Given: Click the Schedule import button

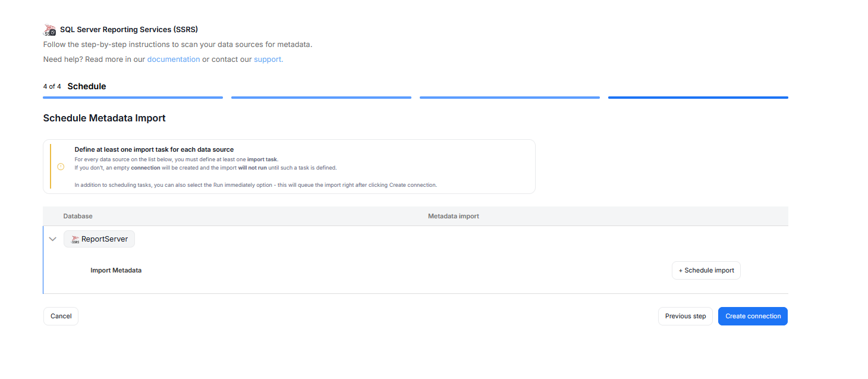Looking at the screenshot, I should pos(706,271).
